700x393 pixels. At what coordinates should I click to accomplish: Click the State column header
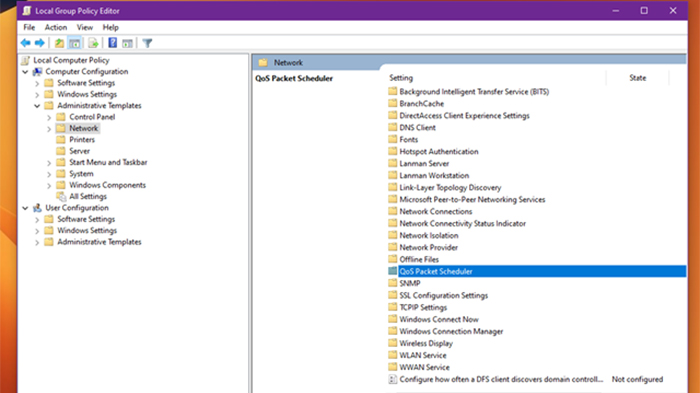click(x=638, y=78)
